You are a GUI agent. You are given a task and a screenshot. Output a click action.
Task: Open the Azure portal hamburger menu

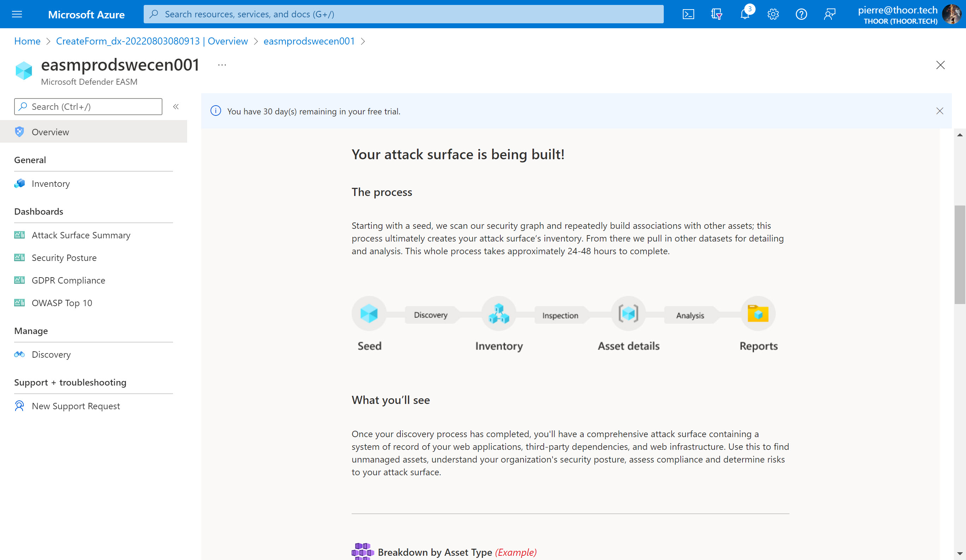click(17, 14)
